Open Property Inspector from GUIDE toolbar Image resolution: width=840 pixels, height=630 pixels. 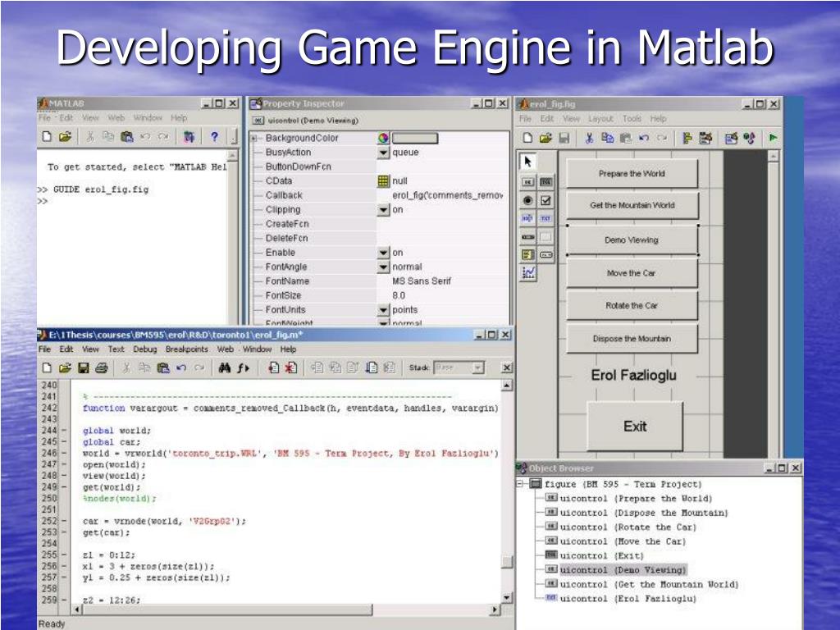[731, 138]
